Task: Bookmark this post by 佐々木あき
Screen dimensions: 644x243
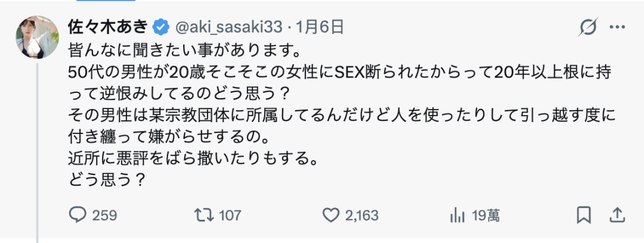Action: pyautogui.click(x=584, y=214)
